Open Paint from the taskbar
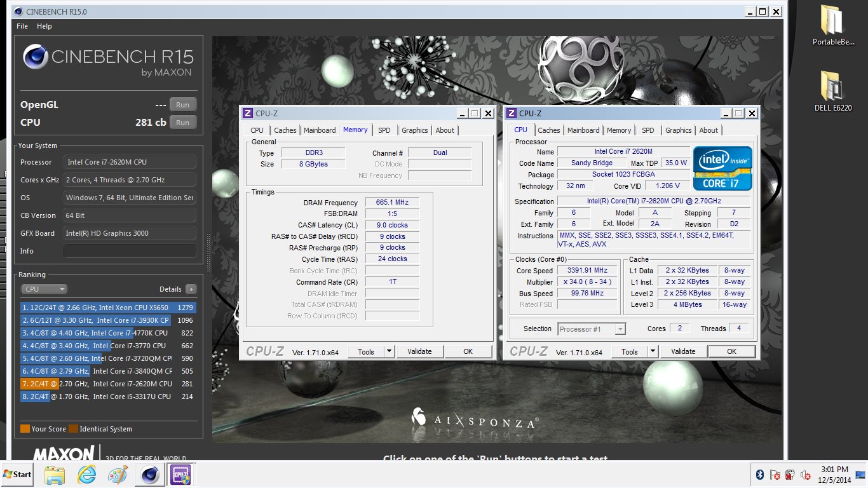 118,475
